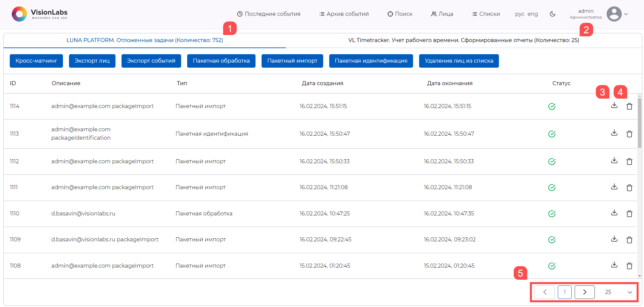Delete task 1108 with trash icon
Screen dimensions: 644x307
629,266
